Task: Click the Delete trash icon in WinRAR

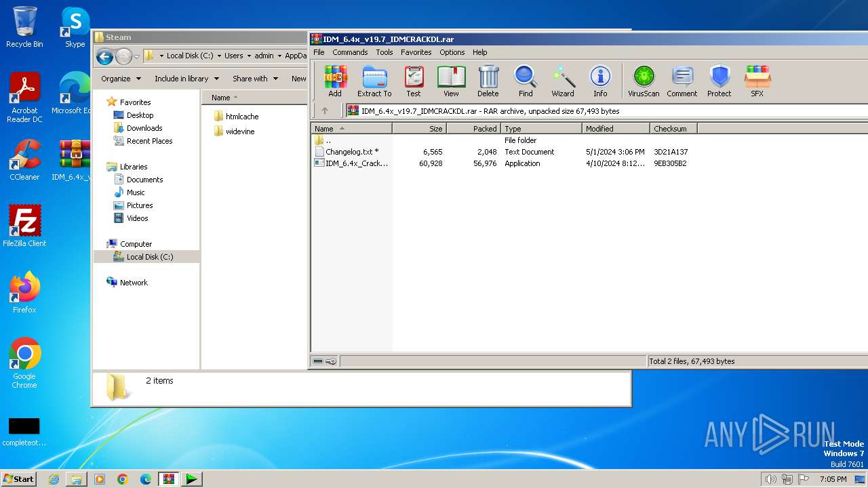Action: (488, 81)
